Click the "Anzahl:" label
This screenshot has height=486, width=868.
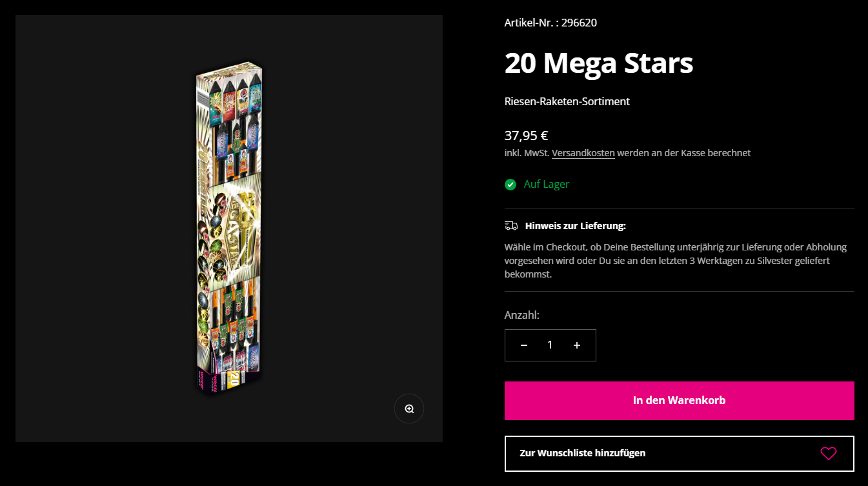(521, 315)
